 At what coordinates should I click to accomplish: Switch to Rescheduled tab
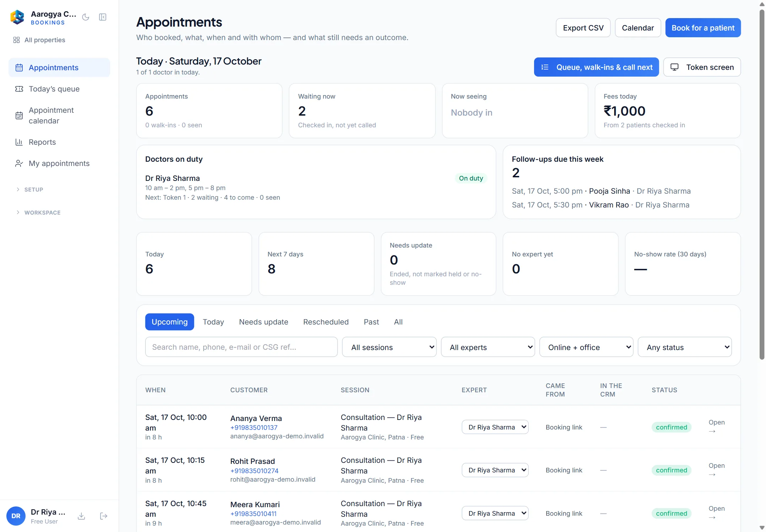(326, 322)
